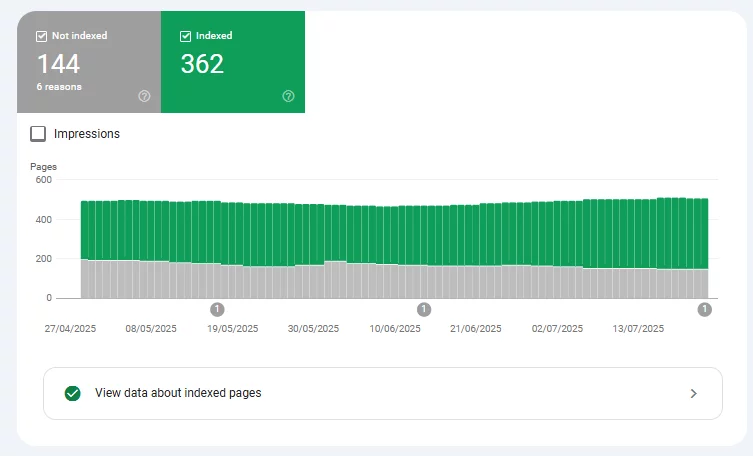Expand indexed pages row via chevron arrow
The width and height of the screenshot is (753, 456).
coord(693,393)
